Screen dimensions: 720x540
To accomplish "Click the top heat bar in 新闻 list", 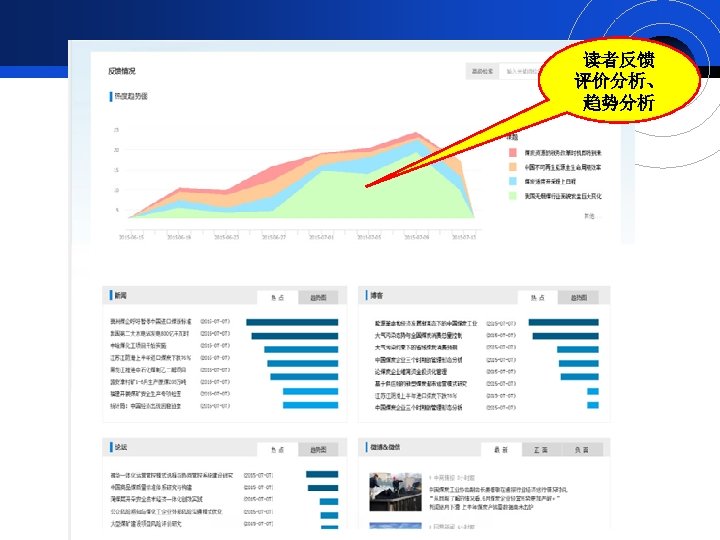I will pos(292,322).
